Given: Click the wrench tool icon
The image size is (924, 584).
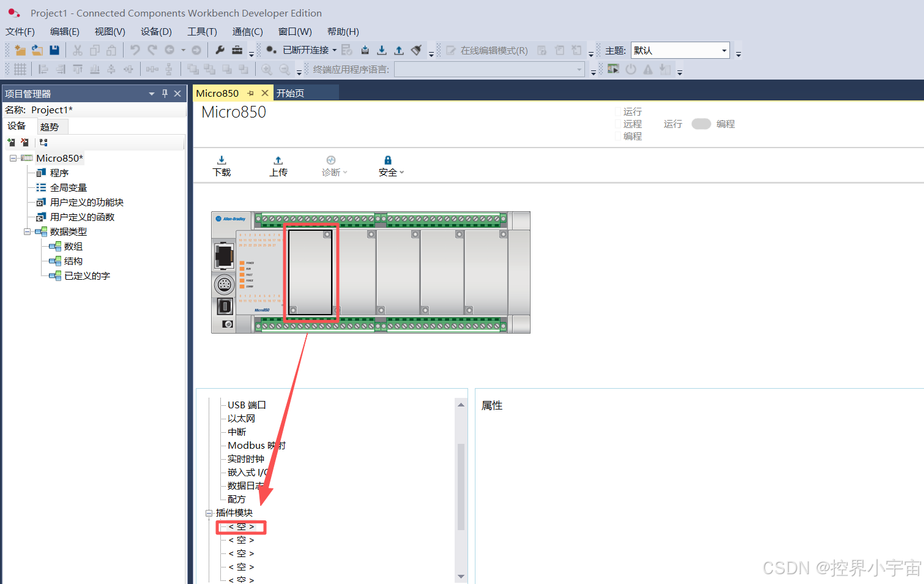Looking at the screenshot, I should (220, 50).
